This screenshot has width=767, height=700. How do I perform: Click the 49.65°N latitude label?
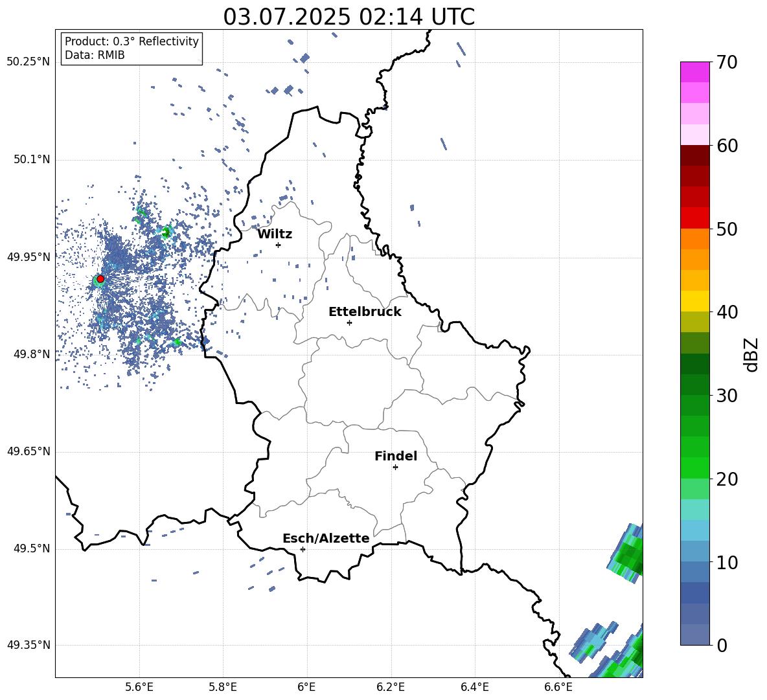(x=29, y=451)
